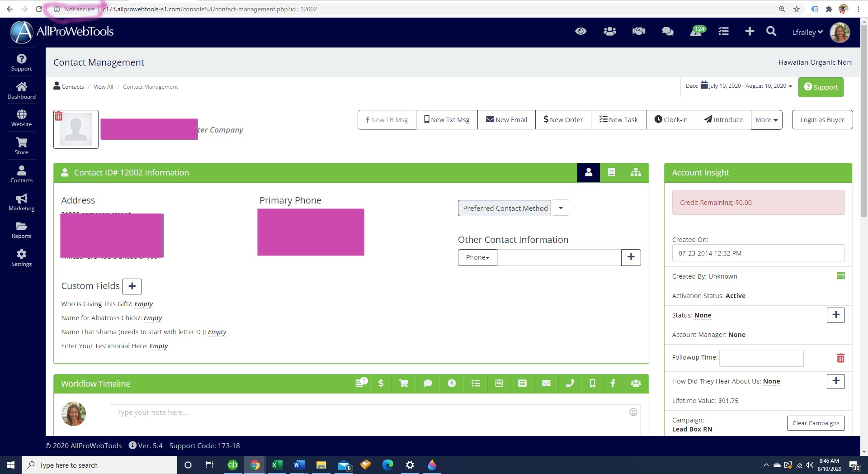868x474 pixels.
Task: Open Settings in the left sidebar
Action: pyautogui.click(x=21, y=258)
